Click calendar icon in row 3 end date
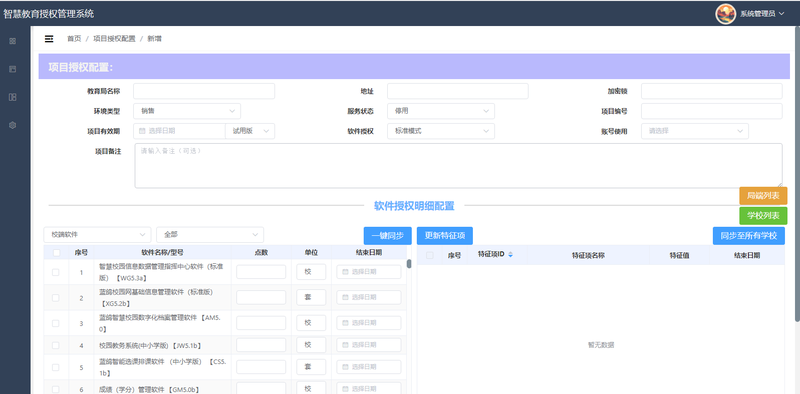This screenshot has width=800, height=394. tap(345, 323)
